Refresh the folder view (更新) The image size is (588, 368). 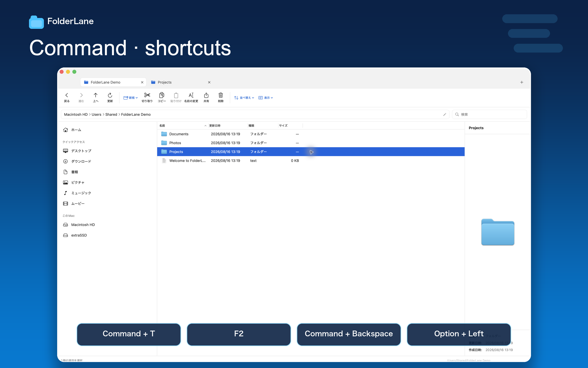(x=110, y=97)
